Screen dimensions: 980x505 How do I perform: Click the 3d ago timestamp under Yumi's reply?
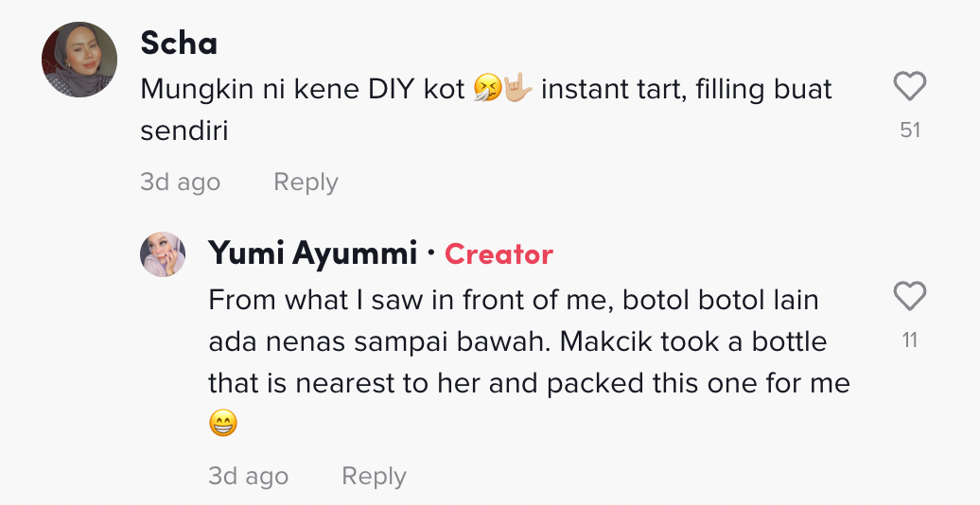(x=248, y=476)
